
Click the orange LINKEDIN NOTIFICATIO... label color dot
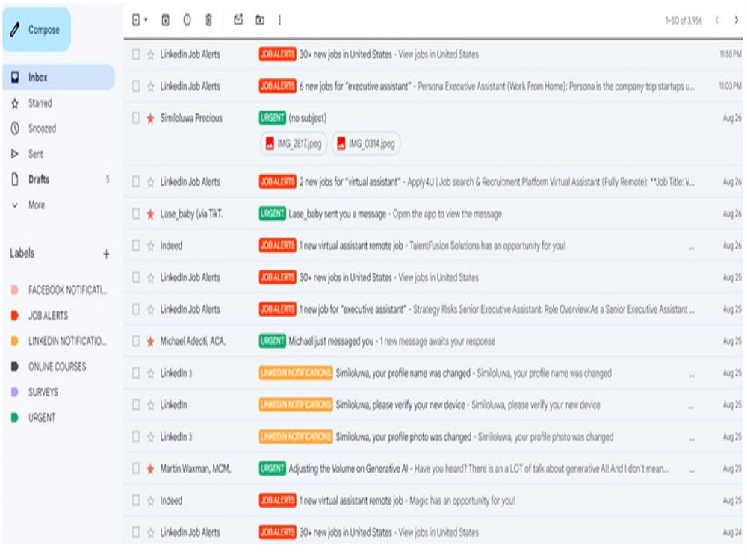pyautogui.click(x=14, y=341)
